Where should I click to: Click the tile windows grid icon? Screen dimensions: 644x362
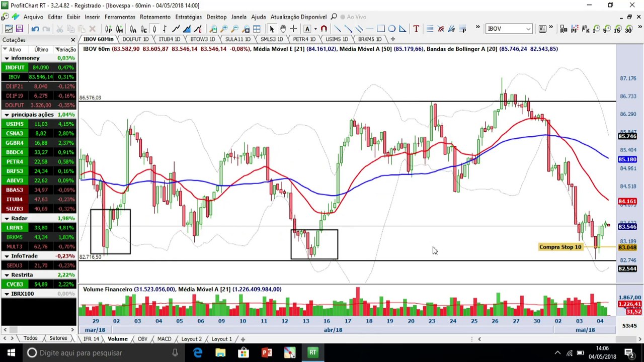click(x=257, y=29)
